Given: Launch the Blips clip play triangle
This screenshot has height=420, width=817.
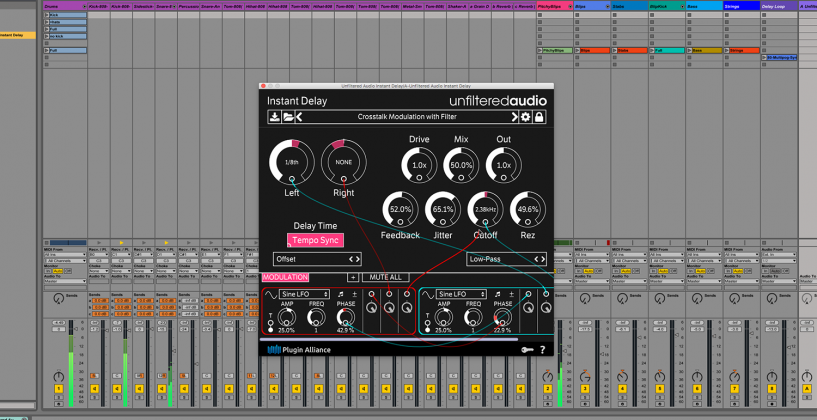Looking at the screenshot, I should pos(578,51).
